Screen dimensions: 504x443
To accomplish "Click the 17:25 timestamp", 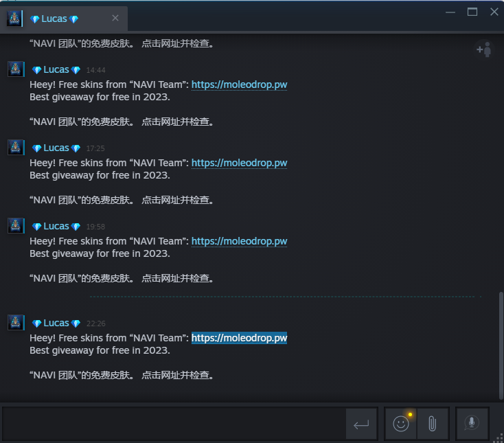I will tap(95, 148).
